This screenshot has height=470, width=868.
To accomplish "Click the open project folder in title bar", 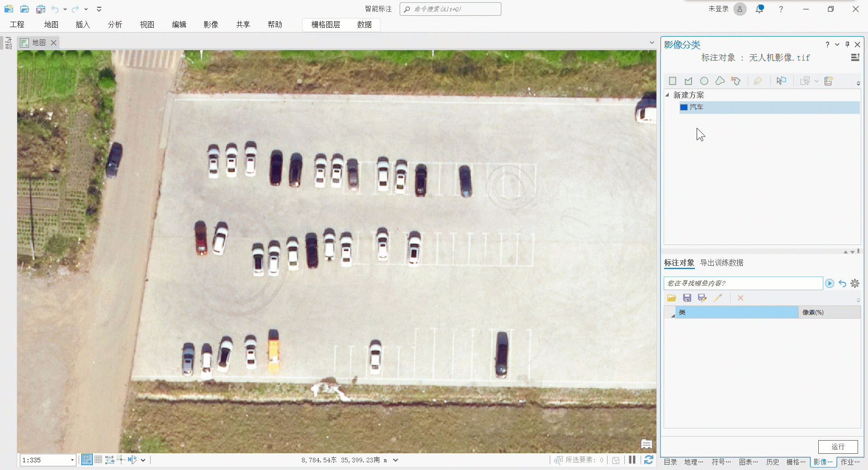I will point(25,9).
